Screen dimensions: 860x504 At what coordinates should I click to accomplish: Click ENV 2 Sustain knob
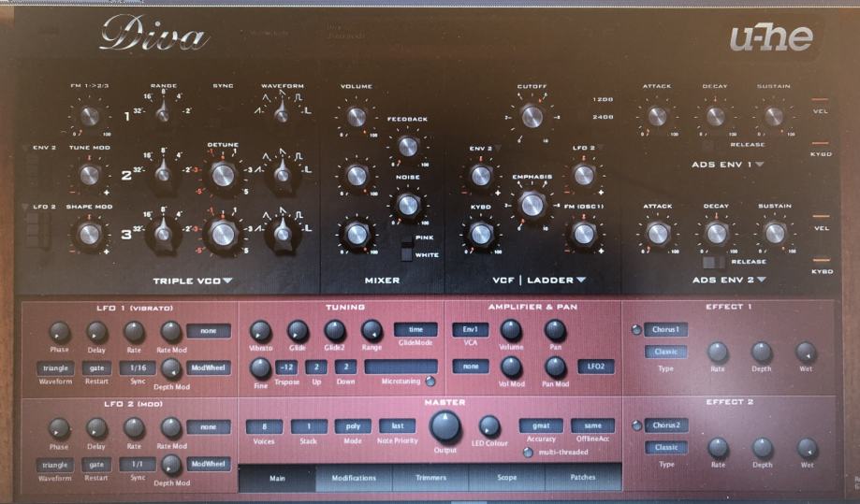775,234
